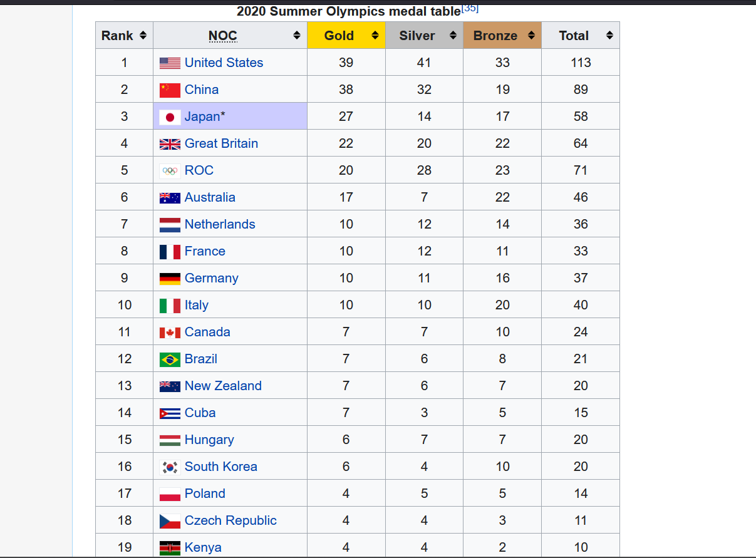Click the Great Britain flag icon
Viewport: 756px width, 558px height.
point(170,143)
